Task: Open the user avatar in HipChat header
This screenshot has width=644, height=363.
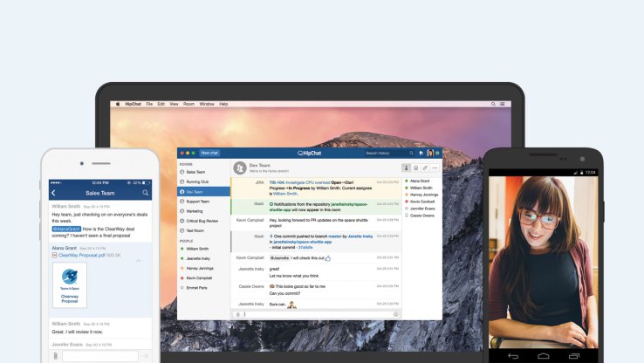Action: click(430, 154)
